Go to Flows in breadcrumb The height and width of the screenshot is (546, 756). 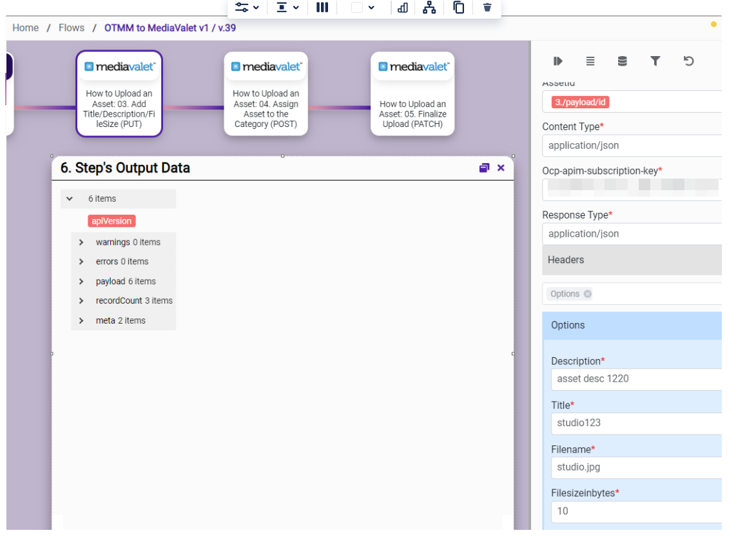(72, 28)
